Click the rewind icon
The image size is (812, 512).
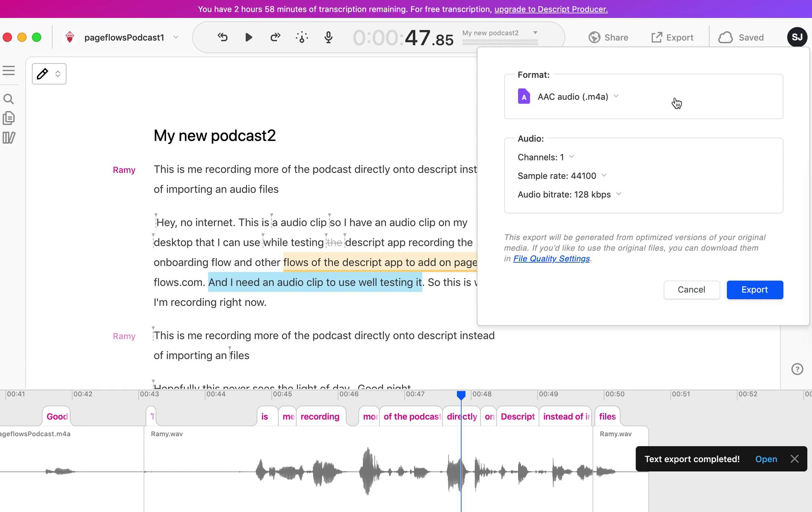coord(223,37)
